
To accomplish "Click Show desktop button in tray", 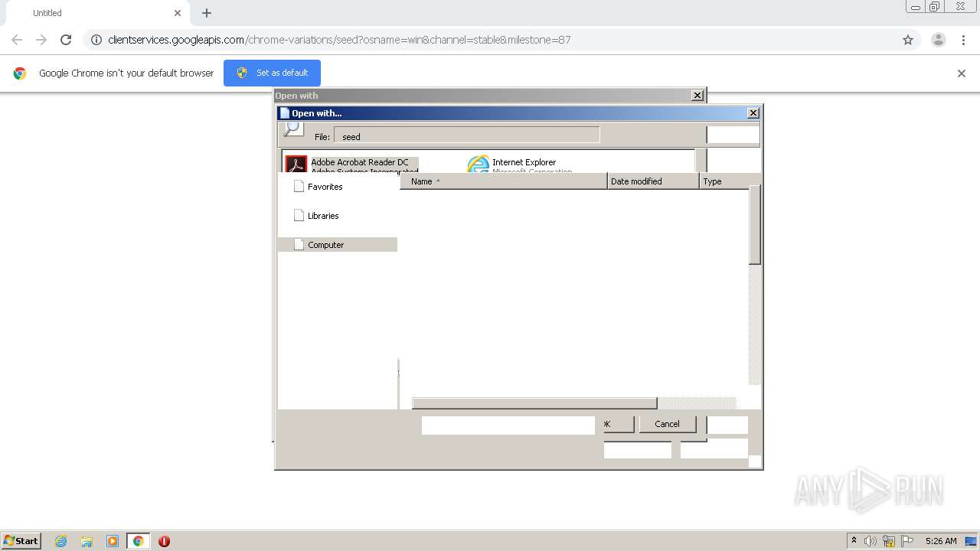I will [971, 541].
